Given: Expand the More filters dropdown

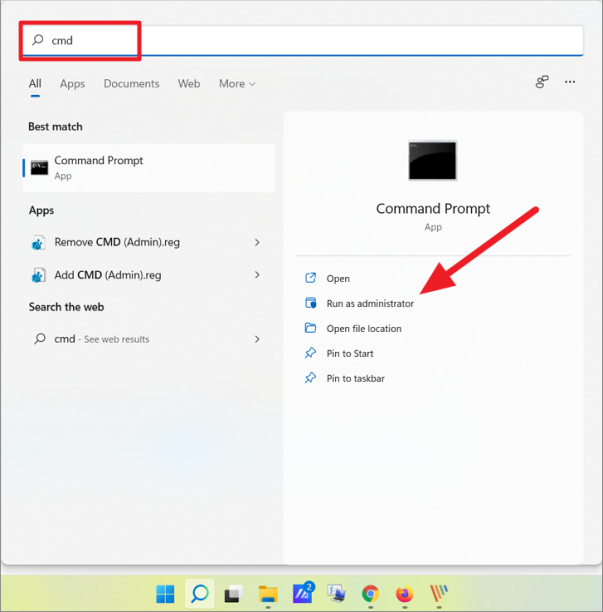Looking at the screenshot, I should click(237, 84).
